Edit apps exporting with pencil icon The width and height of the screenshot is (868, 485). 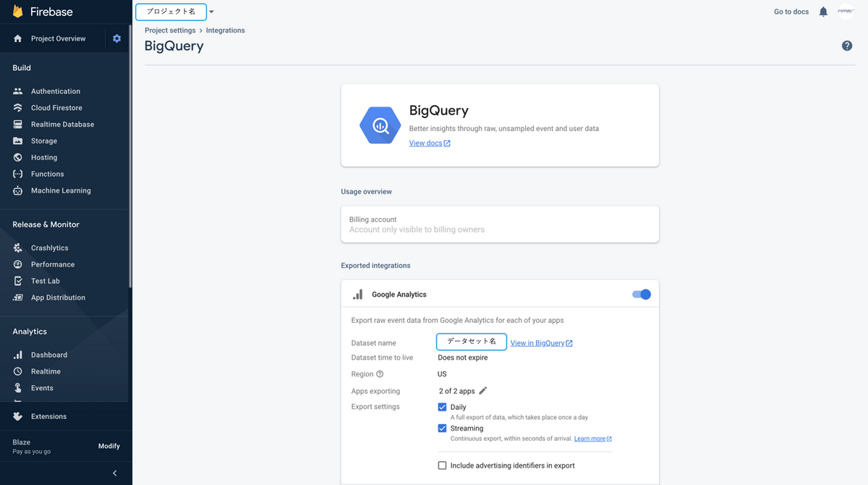tap(483, 391)
